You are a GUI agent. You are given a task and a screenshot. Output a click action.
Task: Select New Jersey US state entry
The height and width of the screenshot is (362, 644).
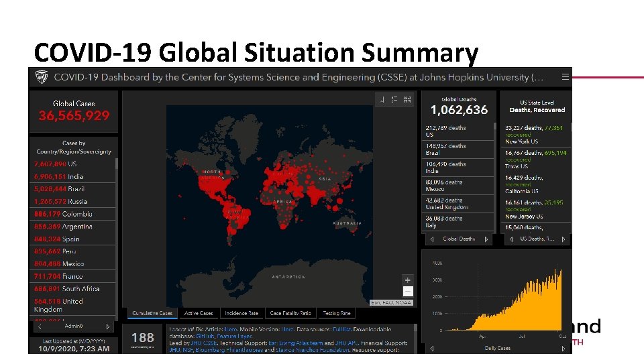[x=536, y=209]
